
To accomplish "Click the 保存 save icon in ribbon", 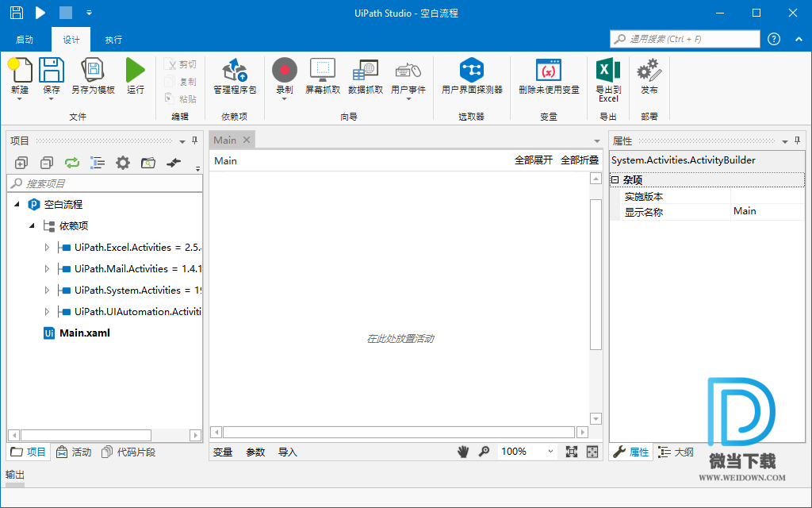I will click(x=52, y=71).
